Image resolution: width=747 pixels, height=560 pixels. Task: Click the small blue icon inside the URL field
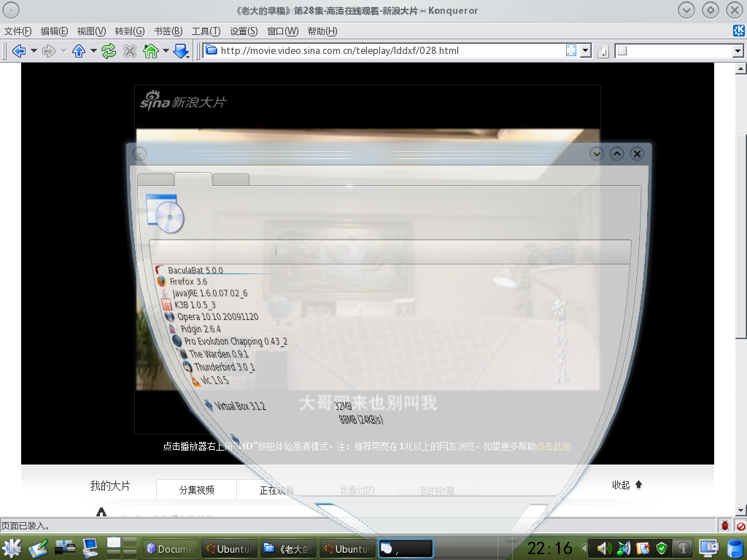coord(570,50)
